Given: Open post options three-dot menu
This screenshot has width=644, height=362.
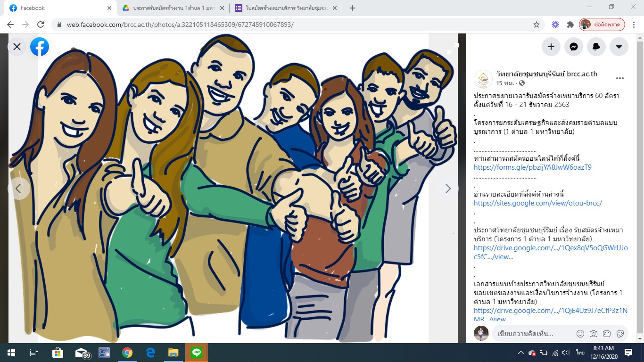Looking at the screenshot, I should point(619,78).
